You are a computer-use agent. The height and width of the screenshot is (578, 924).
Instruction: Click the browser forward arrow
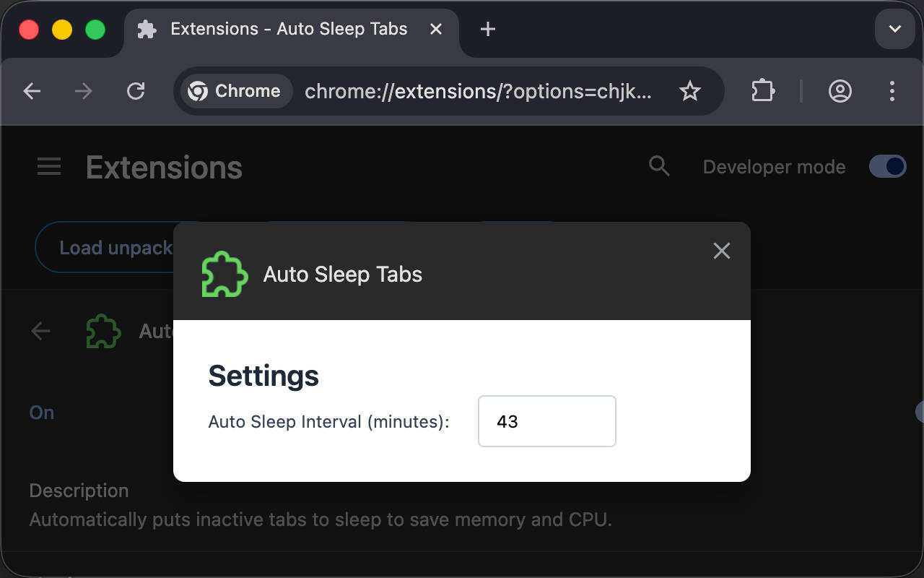84,91
